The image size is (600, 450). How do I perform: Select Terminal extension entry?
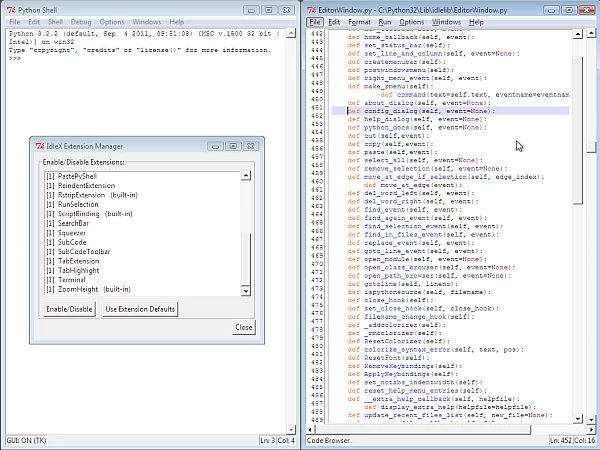coord(143,280)
